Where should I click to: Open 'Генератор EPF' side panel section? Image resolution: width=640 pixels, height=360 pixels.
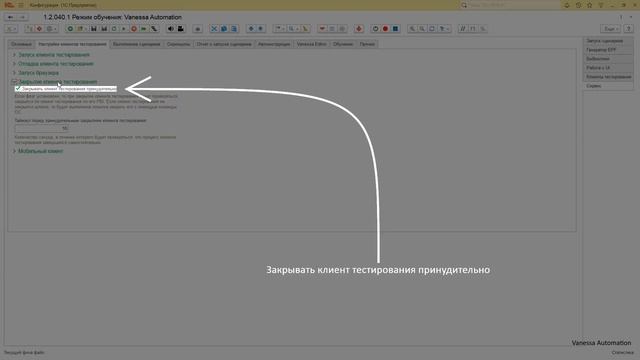pyautogui.click(x=608, y=50)
